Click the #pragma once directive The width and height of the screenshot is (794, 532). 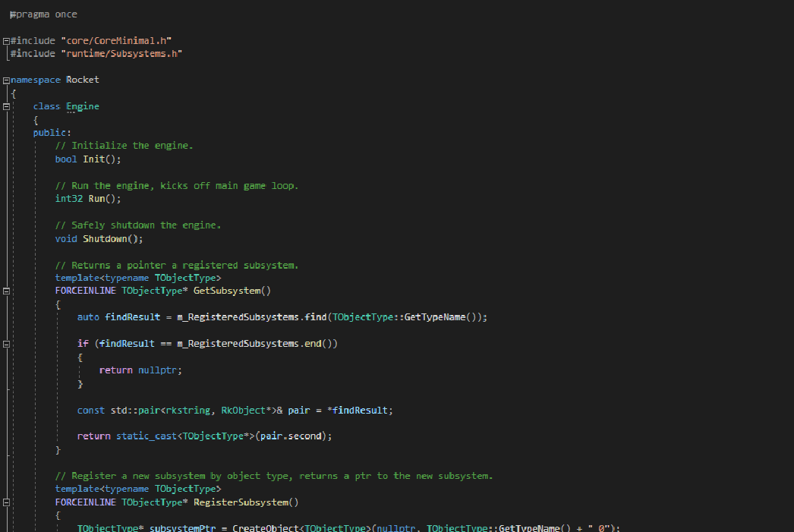coord(43,14)
